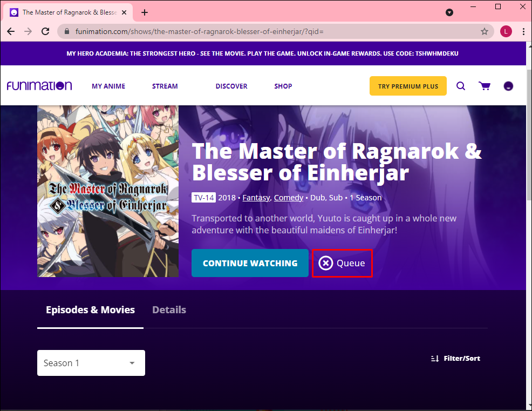Image resolution: width=532 pixels, height=411 pixels.
Task: Close the Master of Ragnarok tab
Action: tap(124, 12)
